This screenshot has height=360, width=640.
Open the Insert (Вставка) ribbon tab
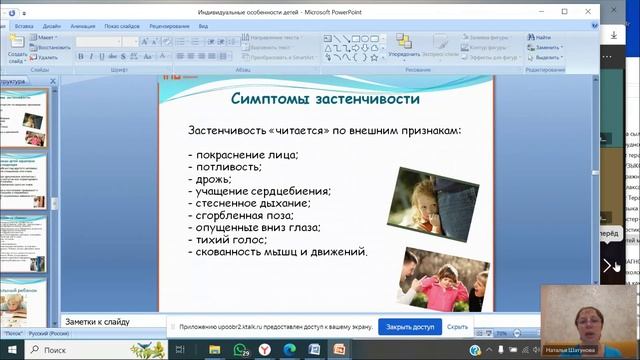pyautogui.click(x=24, y=26)
